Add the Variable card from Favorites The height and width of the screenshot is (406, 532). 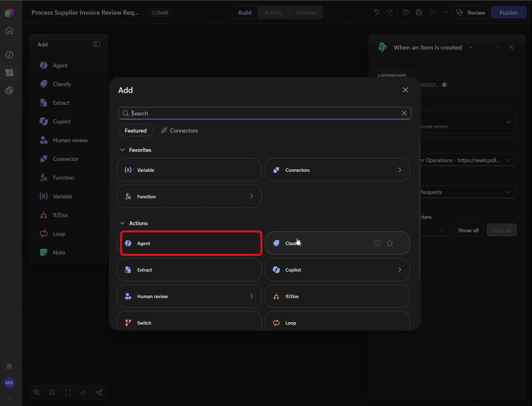tap(189, 170)
